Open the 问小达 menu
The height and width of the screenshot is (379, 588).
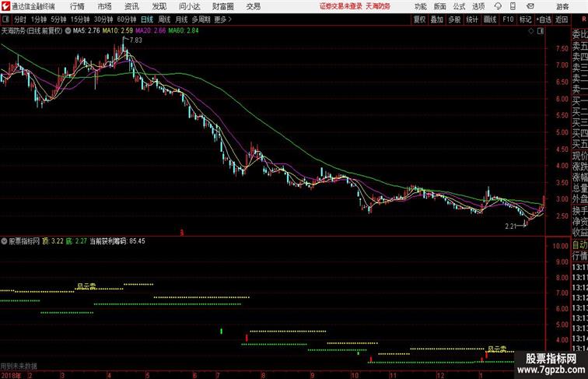tap(189, 6)
